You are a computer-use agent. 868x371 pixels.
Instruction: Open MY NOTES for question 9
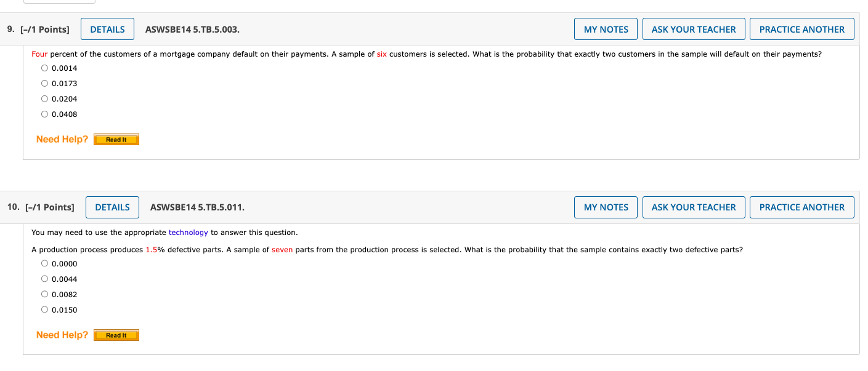(x=606, y=28)
